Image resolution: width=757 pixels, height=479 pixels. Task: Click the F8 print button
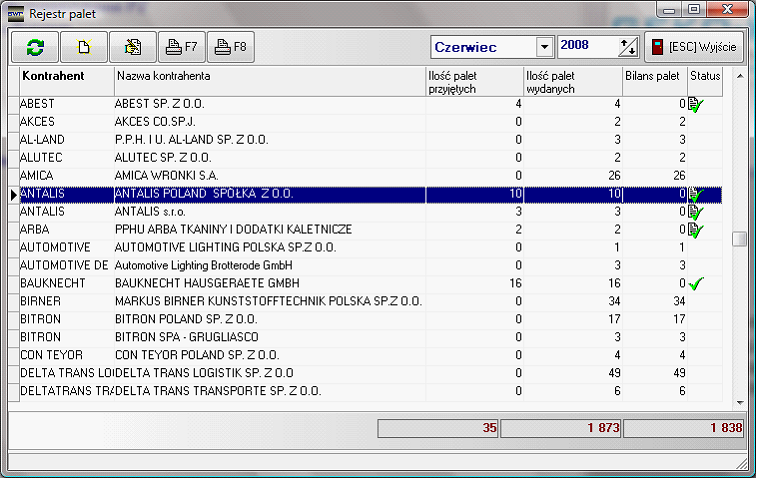(x=230, y=47)
